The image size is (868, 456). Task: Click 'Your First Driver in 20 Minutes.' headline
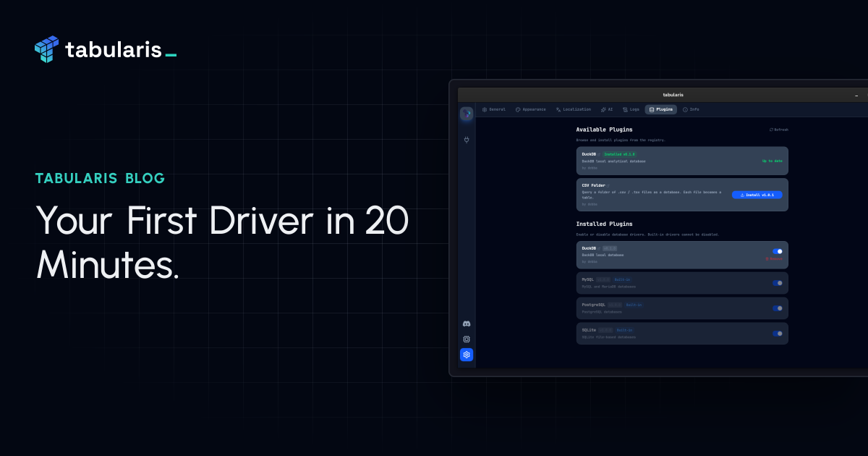tap(223, 242)
